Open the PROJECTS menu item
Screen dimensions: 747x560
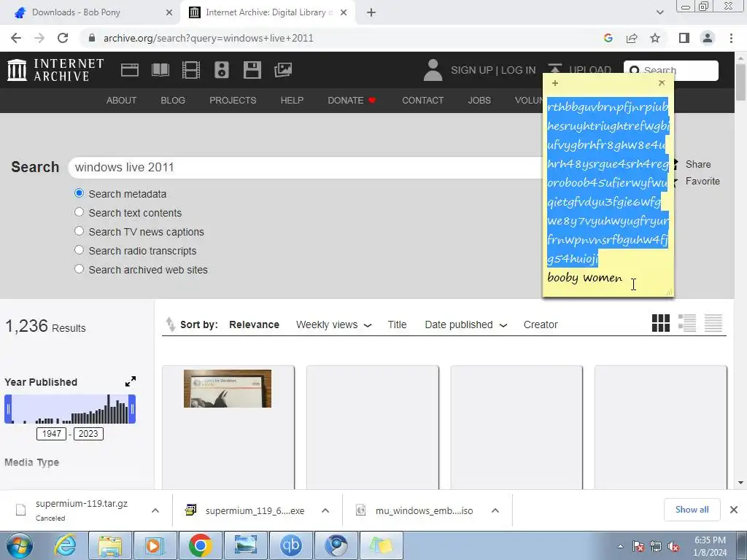(233, 101)
